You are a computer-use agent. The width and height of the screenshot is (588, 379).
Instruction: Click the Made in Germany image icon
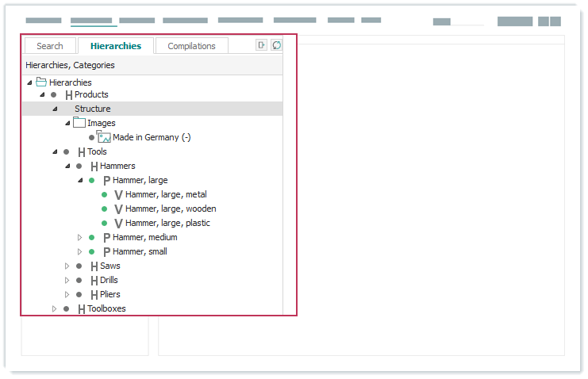[104, 137]
